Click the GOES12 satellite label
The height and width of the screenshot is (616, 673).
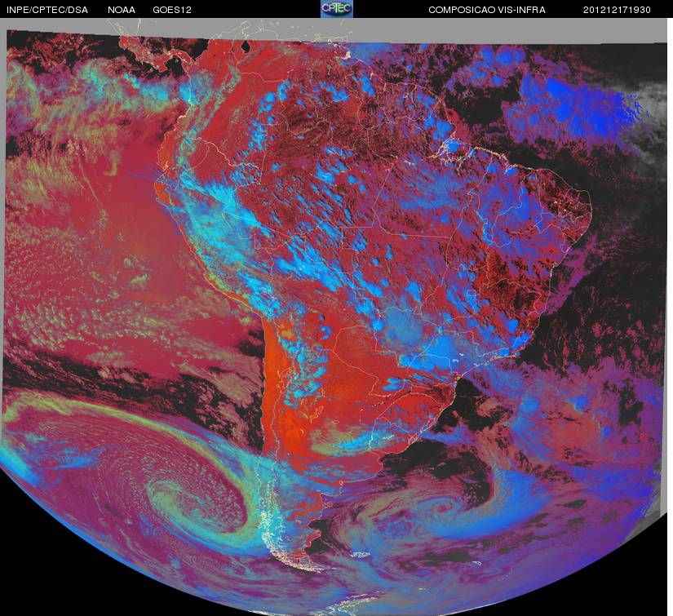172,10
